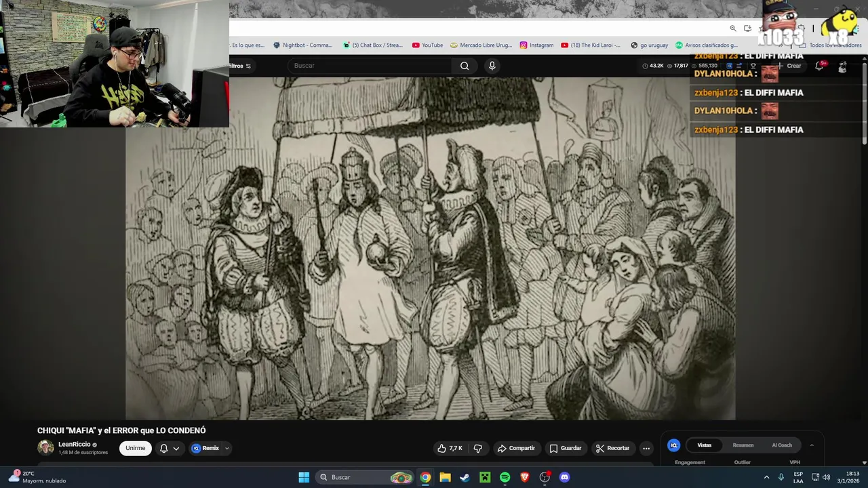Open the Chat Box / Stream bookmark
The image size is (868, 488).
click(x=373, y=45)
